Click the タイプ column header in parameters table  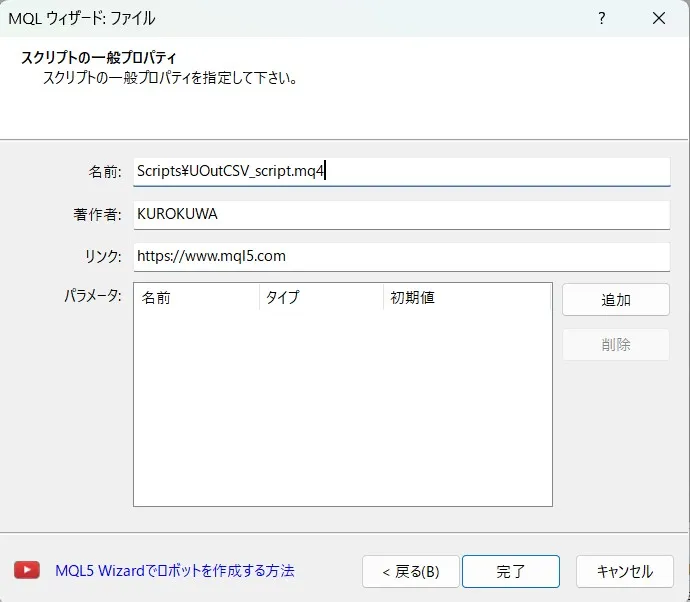tap(321, 297)
